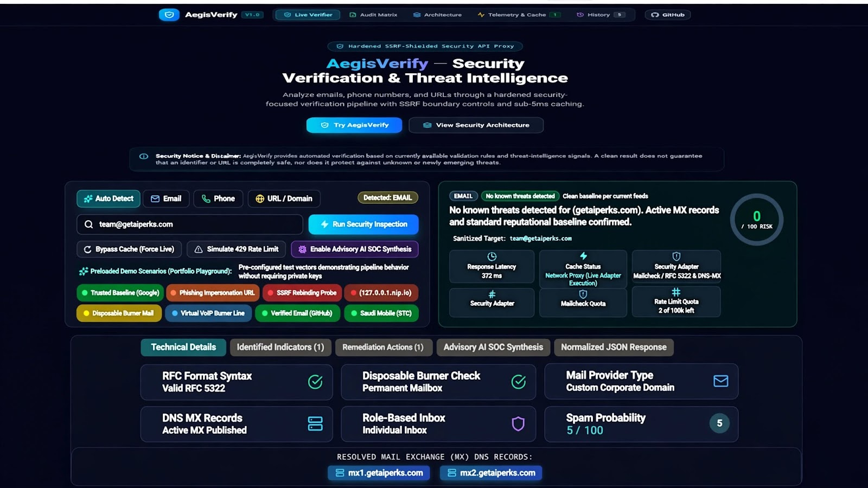Select Email input mode
The height and width of the screenshot is (488, 868).
(166, 198)
